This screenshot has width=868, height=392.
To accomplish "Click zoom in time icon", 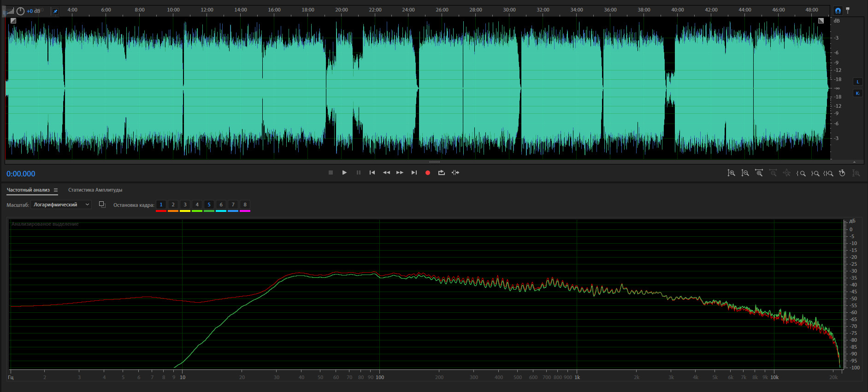I will [x=759, y=173].
